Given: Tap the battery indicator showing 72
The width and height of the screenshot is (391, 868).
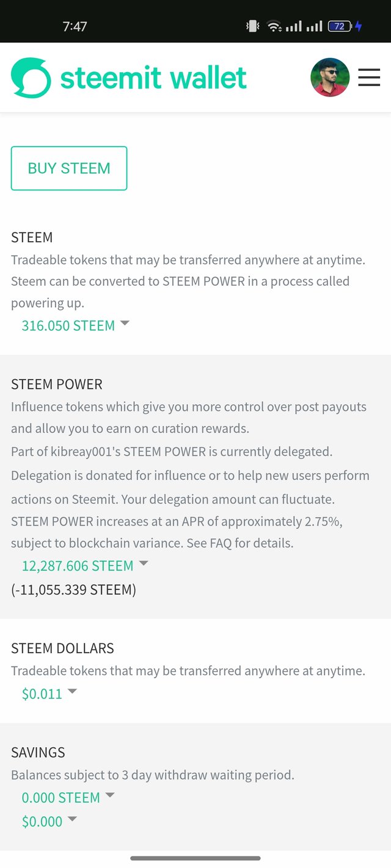Looking at the screenshot, I should coord(340,26).
